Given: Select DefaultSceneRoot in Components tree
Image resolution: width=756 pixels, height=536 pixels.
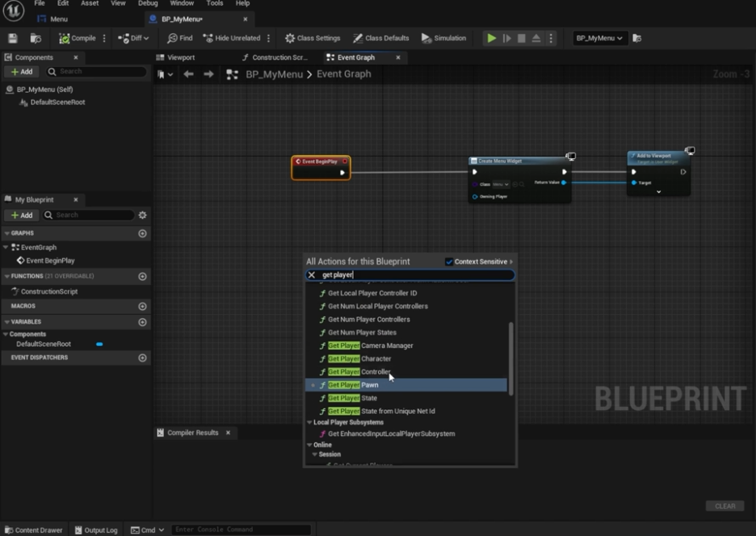Looking at the screenshot, I should point(57,103).
